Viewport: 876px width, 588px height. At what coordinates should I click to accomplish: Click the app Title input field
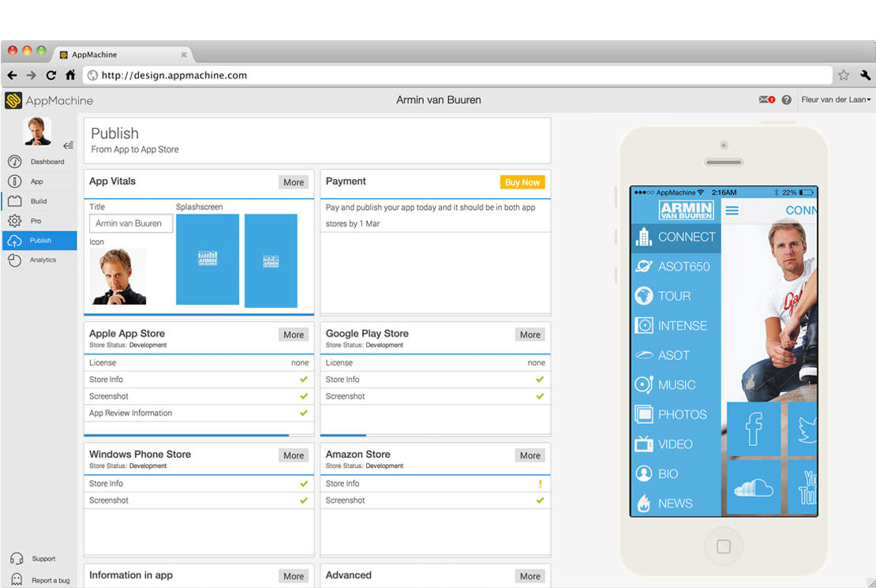[131, 223]
